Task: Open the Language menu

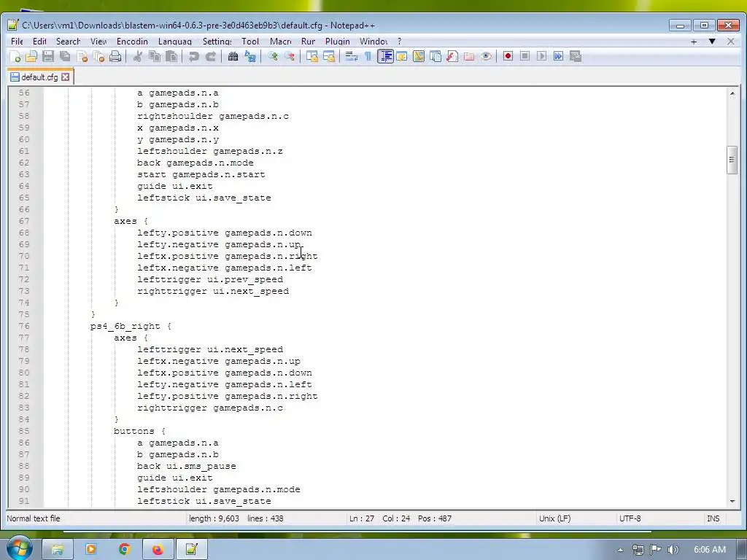Action: click(x=175, y=42)
